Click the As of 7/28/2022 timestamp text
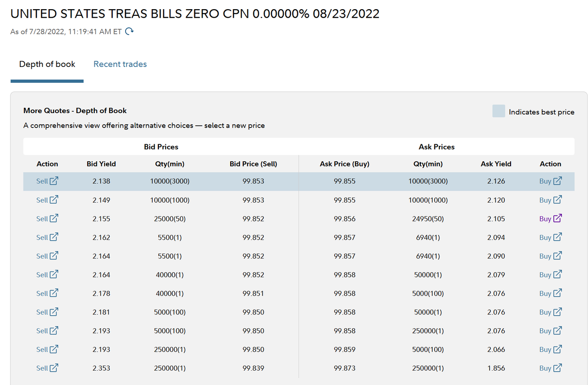588x385 pixels. [x=66, y=32]
